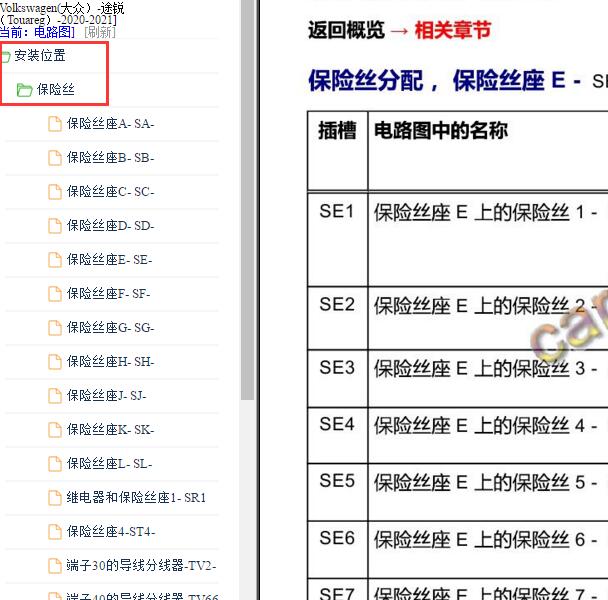Screen dimensions: 608x600
Task: Click text 保险丝座 E 上的保险丝 1
Action: point(479,213)
